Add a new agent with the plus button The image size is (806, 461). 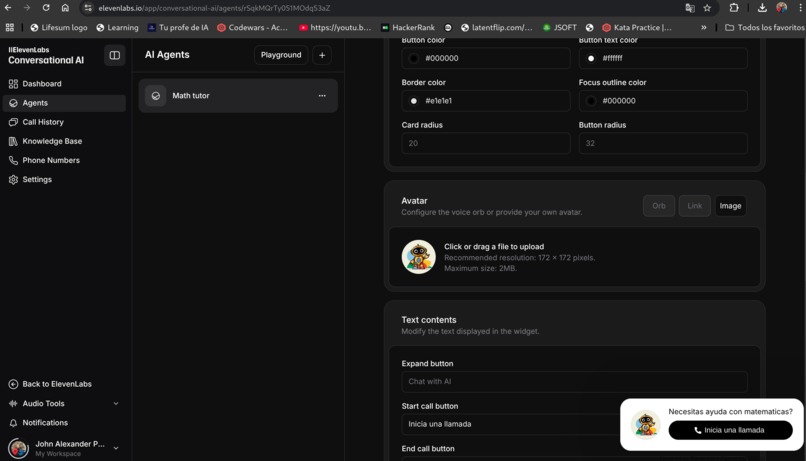[x=322, y=55]
